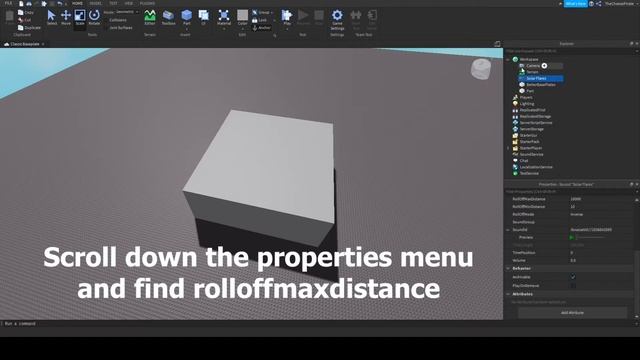Click the Color swatch in ribbon
The width and height of the screenshot is (640, 360).
[242, 15]
